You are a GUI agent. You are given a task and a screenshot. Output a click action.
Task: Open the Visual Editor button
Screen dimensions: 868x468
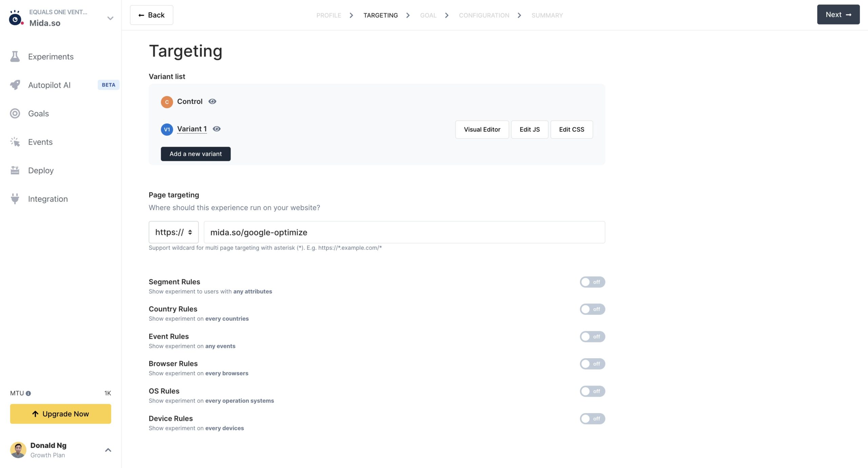pyautogui.click(x=482, y=129)
